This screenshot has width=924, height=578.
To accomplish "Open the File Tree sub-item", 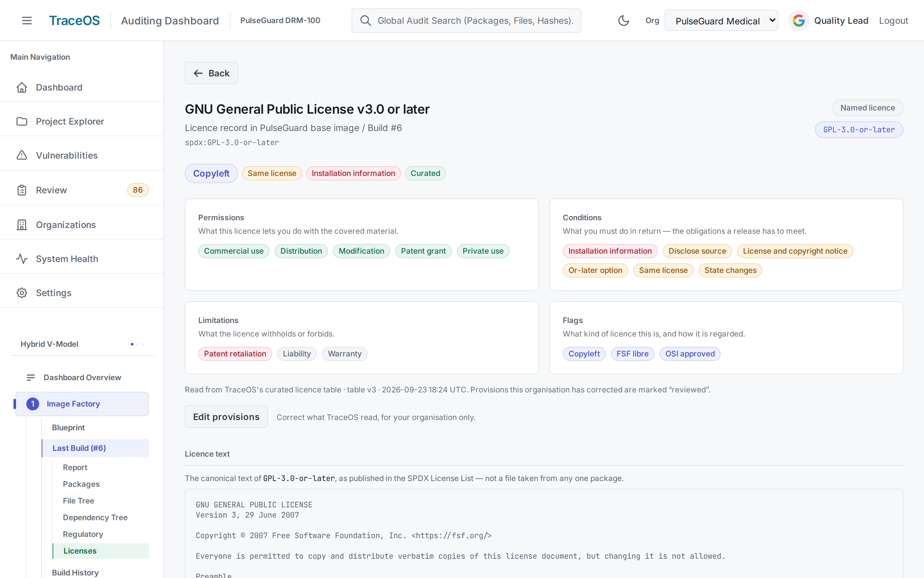I will pos(79,501).
